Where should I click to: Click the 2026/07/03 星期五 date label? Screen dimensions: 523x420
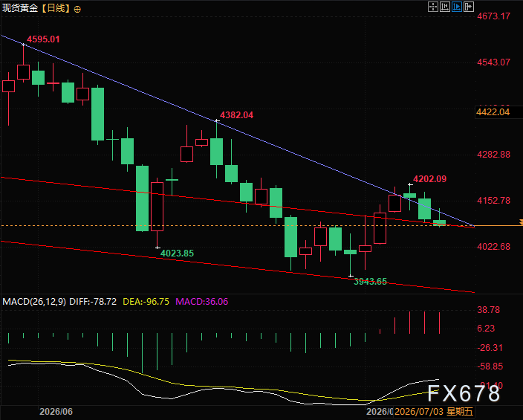[434, 412]
